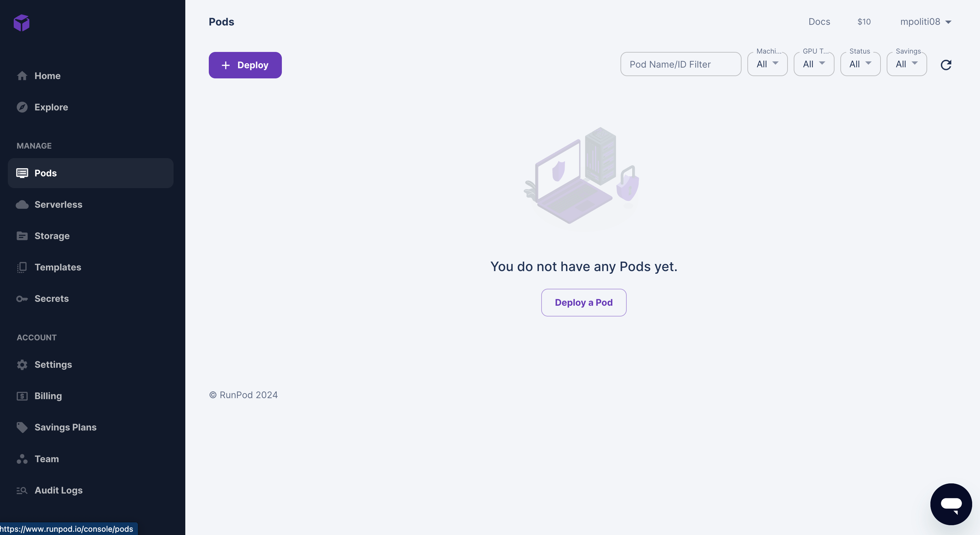Viewport: 980px width, 535px height.
Task: Open the GPU Type filter dropdown
Action: click(814, 64)
